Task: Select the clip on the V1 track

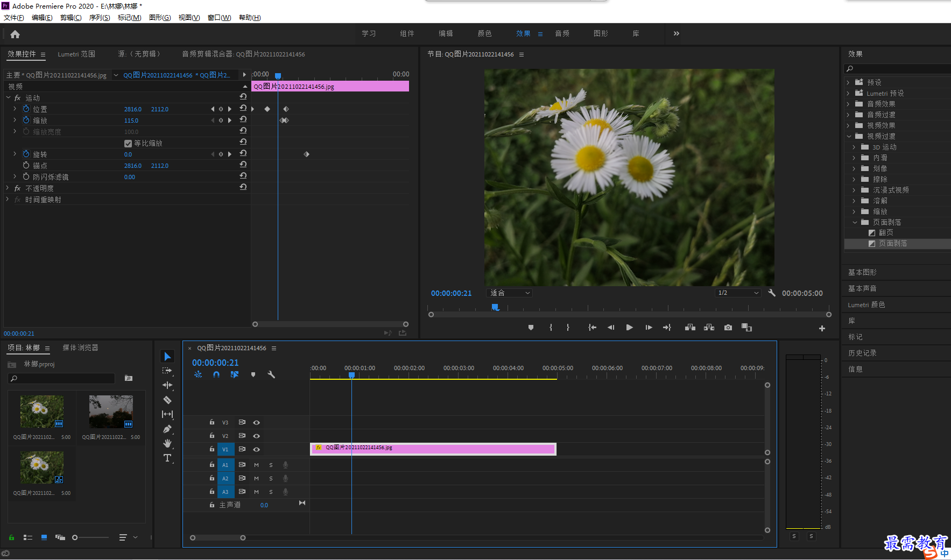Action: tap(433, 449)
